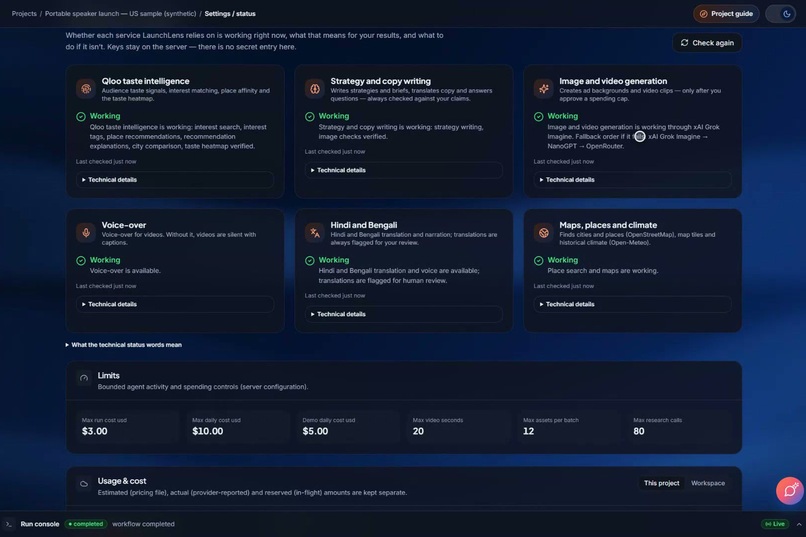806x537 pixels.
Task: Click the Live status badge
Action: (x=775, y=524)
